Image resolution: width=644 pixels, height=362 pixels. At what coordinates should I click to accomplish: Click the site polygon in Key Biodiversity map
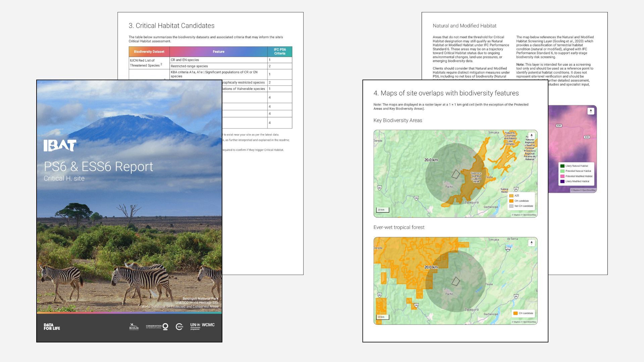click(455, 174)
